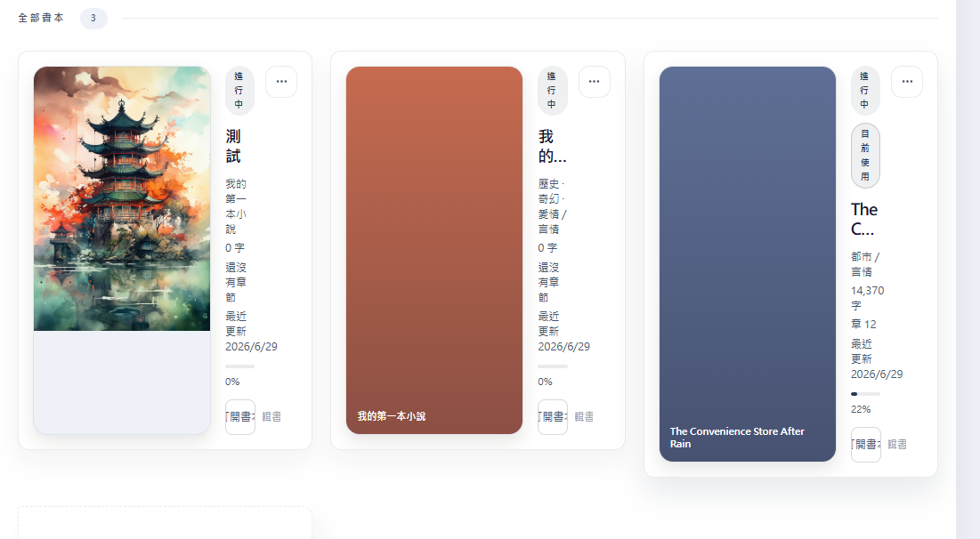Click the 進行中 badge on The C... card

(865, 91)
